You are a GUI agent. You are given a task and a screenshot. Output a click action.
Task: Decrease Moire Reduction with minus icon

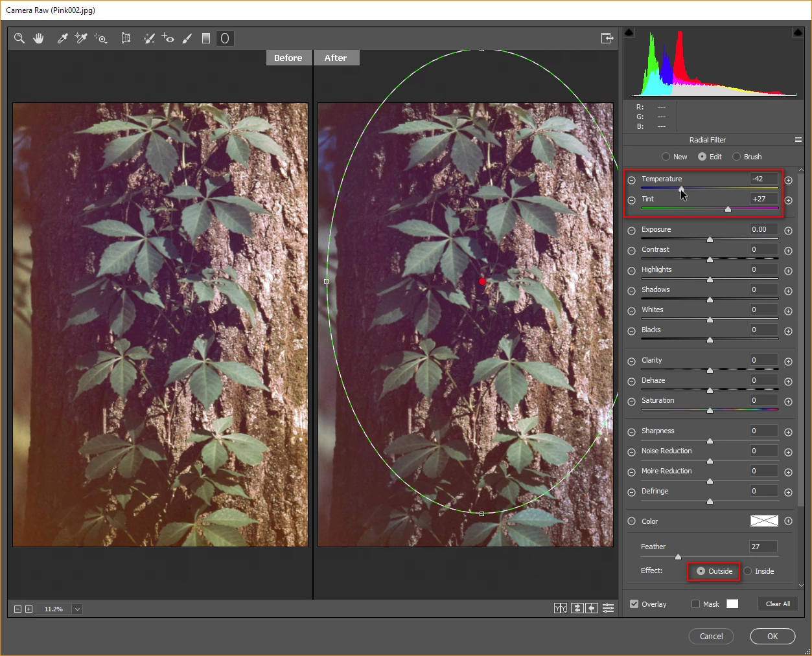pyautogui.click(x=631, y=472)
